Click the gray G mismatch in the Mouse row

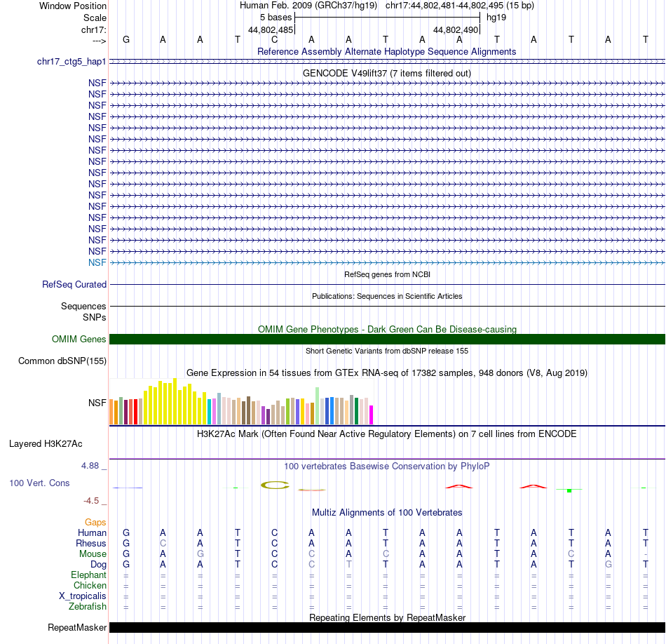tap(200, 554)
